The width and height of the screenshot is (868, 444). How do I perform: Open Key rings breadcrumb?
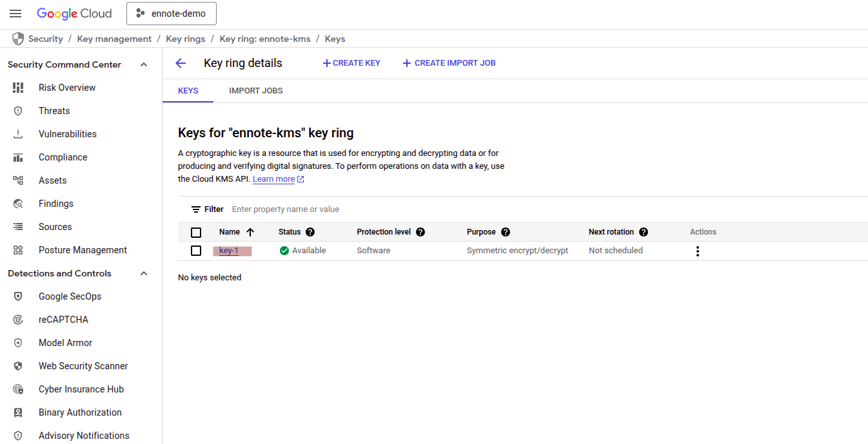click(186, 39)
